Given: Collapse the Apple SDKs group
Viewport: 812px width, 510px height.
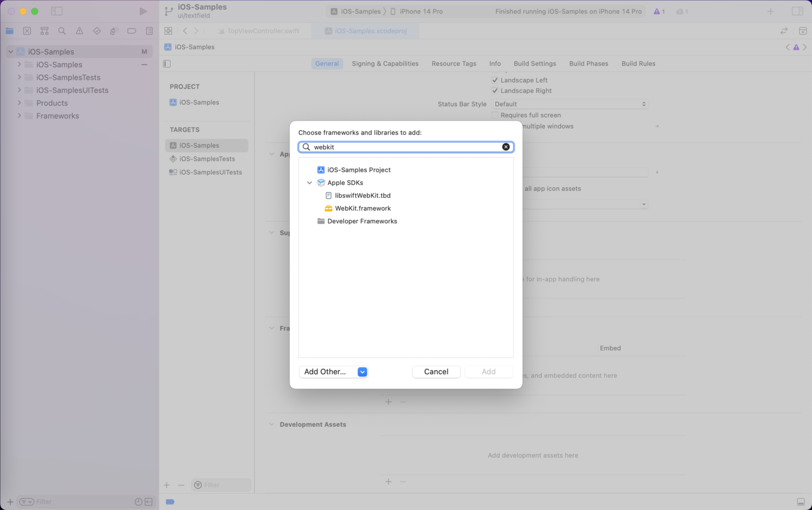Looking at the screenshot, I should point(310,183).
